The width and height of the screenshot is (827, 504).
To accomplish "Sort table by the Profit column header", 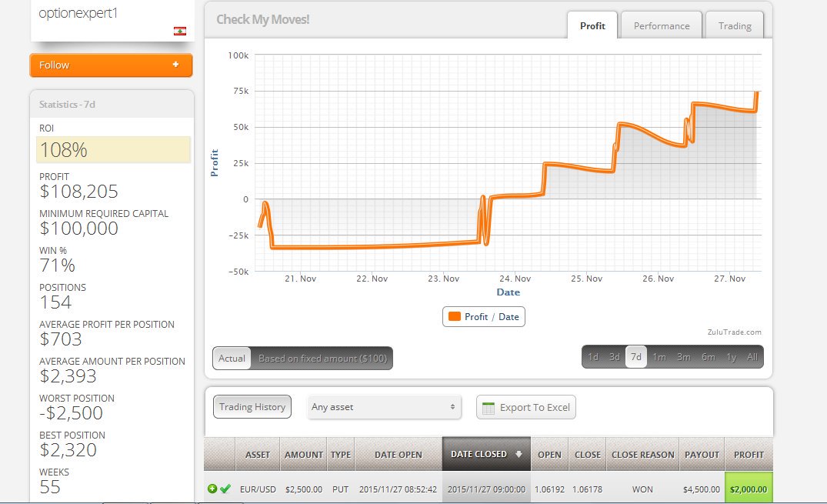I will click(749, 455).
